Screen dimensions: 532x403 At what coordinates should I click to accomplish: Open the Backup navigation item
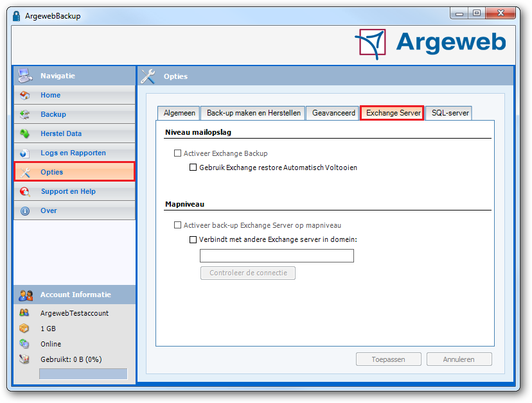[x=75, y=115]
